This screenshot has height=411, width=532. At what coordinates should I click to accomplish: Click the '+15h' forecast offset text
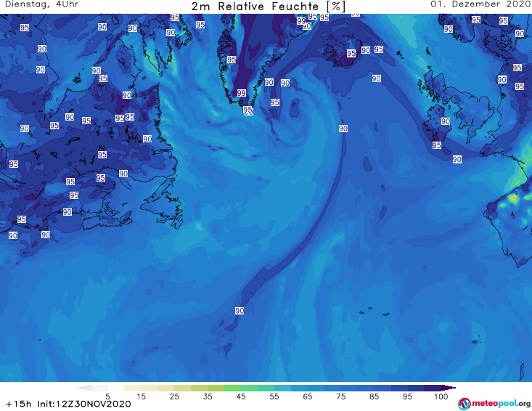(x=19, y=404)
